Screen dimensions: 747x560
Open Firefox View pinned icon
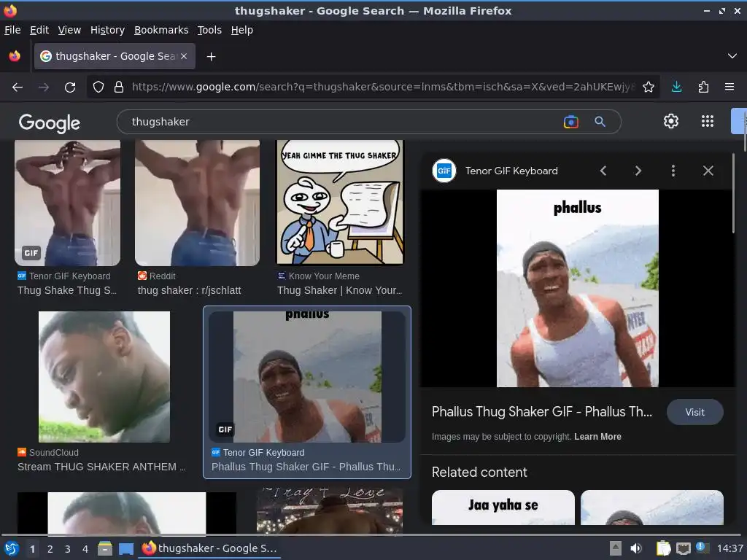(x=15, y=56)
